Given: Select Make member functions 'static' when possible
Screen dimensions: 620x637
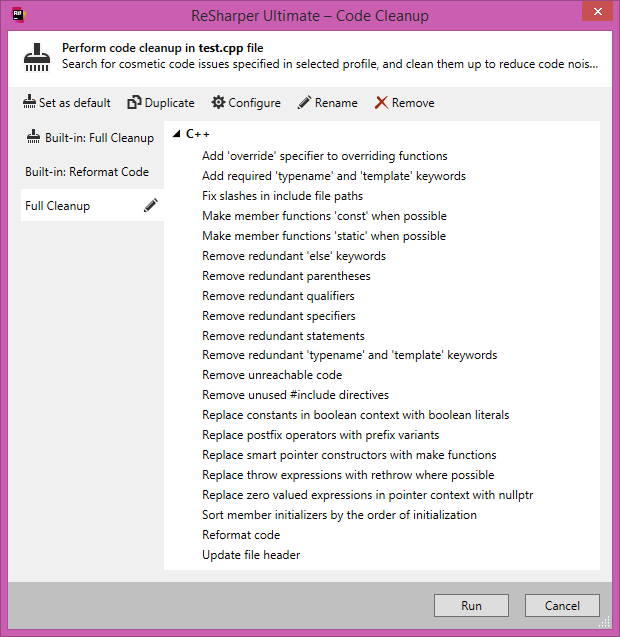Looking at the screenshot, I should [324, 236].
